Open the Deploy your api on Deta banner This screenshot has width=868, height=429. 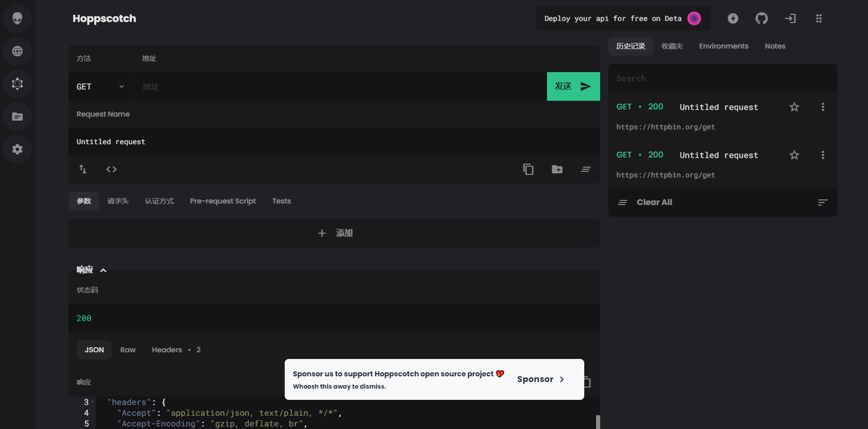[623, 18]
